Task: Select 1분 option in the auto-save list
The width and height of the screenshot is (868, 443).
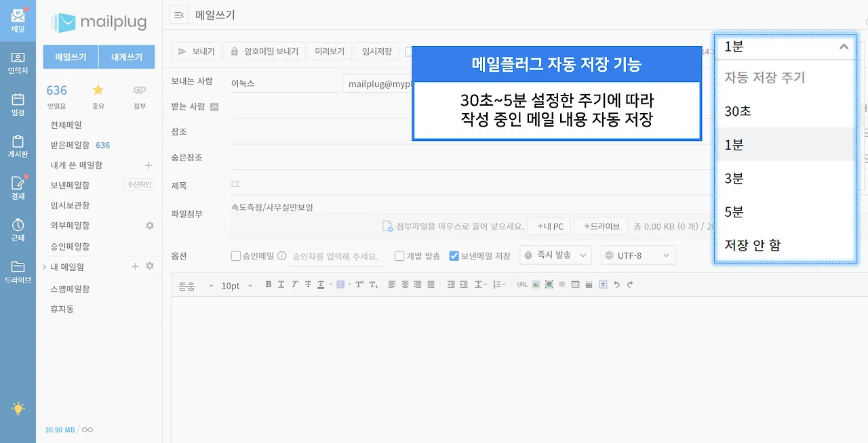Action: (x=785, y=144)
